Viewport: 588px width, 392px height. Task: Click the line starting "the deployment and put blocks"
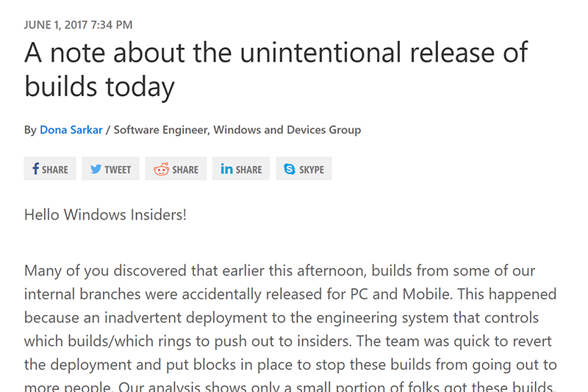[x=290, y=364]
